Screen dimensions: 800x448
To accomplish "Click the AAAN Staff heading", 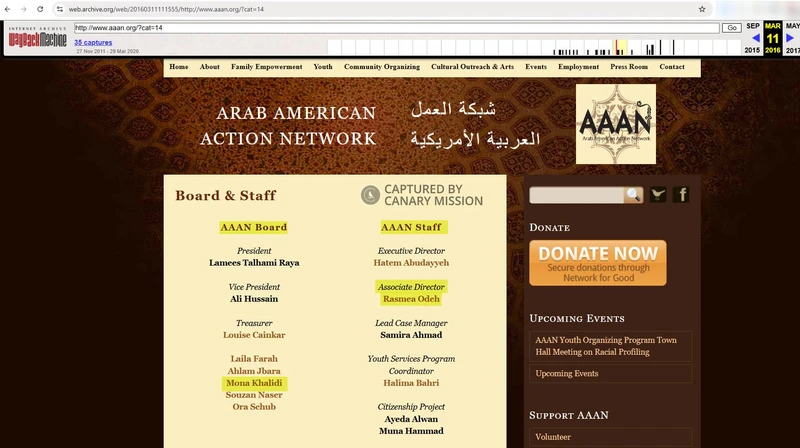I will [411, 227].
